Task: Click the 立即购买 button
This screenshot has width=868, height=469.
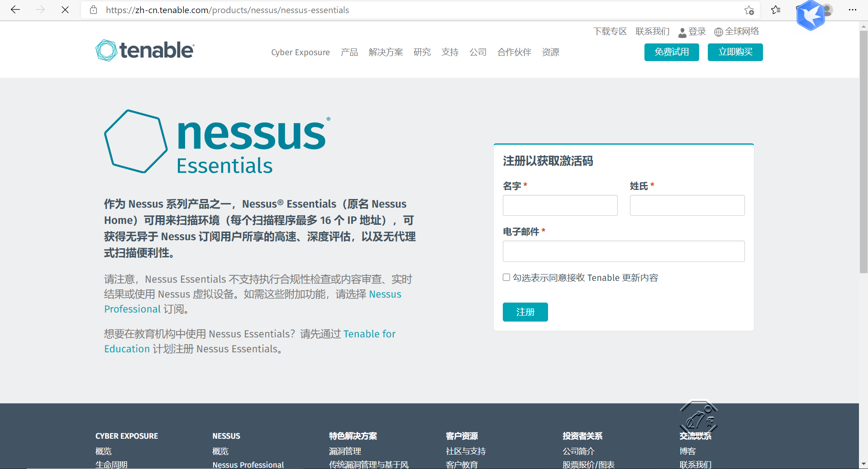Action: coord(735,52)
